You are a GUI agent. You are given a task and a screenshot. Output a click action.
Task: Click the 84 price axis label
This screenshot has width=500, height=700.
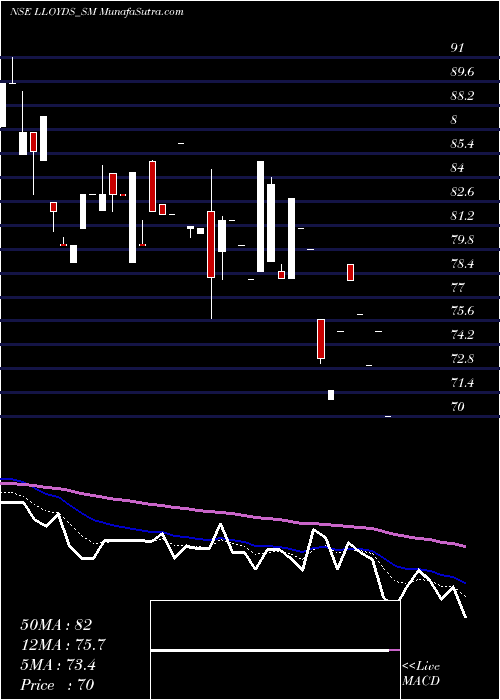[x=457, y=168]
